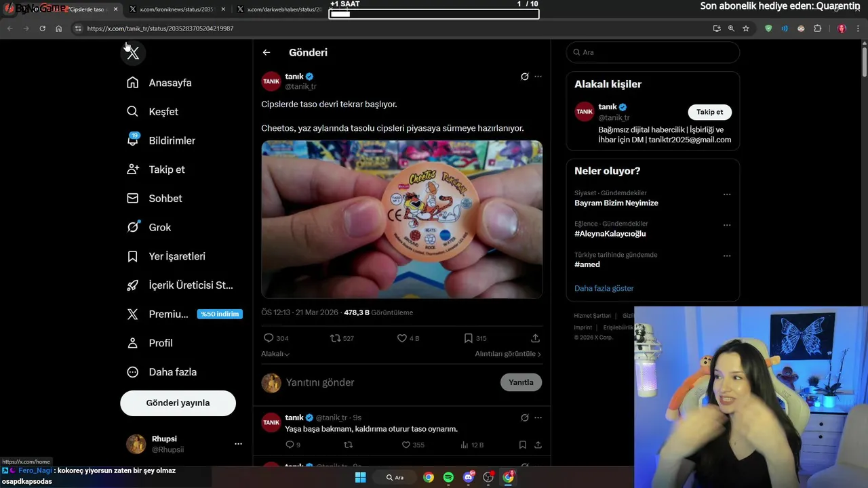Open the Takip et sidebar item

[x=156, y=169]
